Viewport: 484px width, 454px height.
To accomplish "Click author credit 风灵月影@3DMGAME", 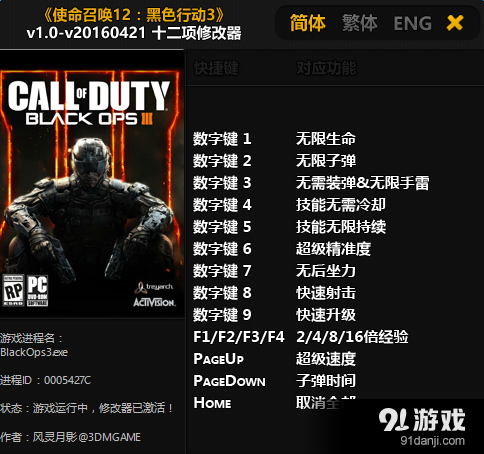I will coord(86,437).
